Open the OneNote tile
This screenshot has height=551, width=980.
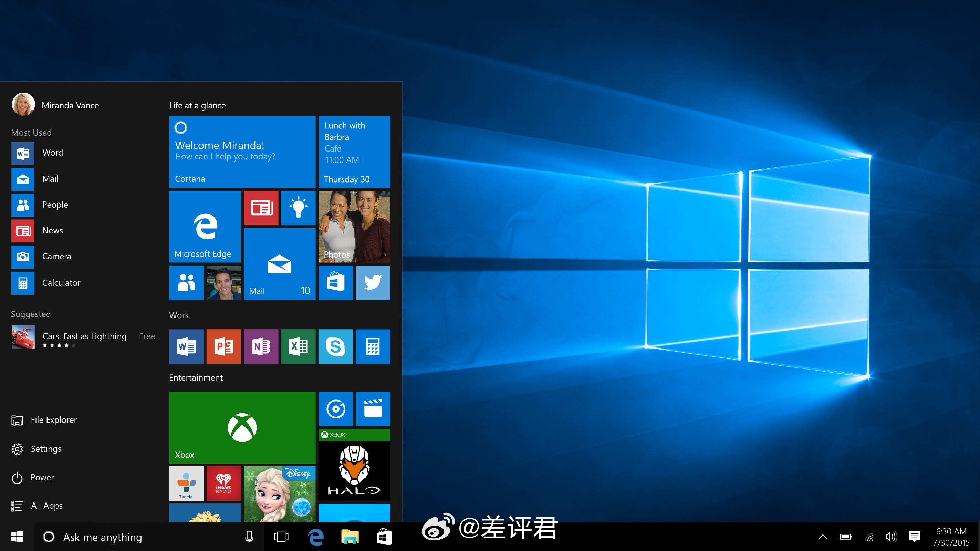pyautogui.click(x=261, y=346)
